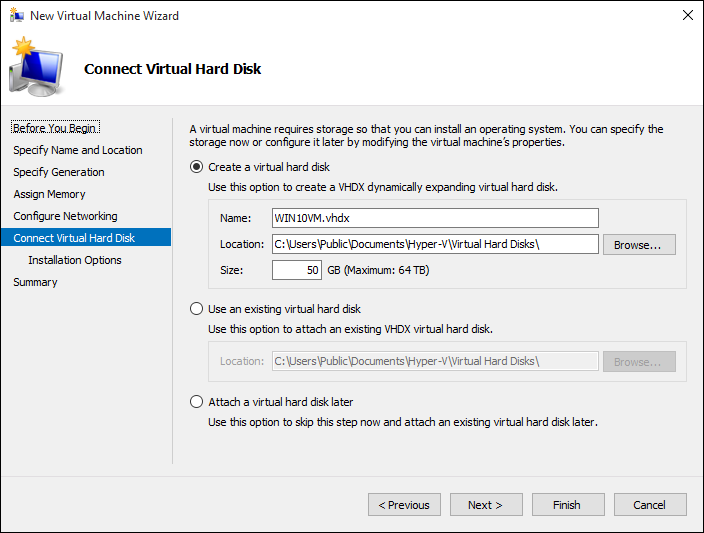
Task: Go to the Summary step
Action: point(35,282)
